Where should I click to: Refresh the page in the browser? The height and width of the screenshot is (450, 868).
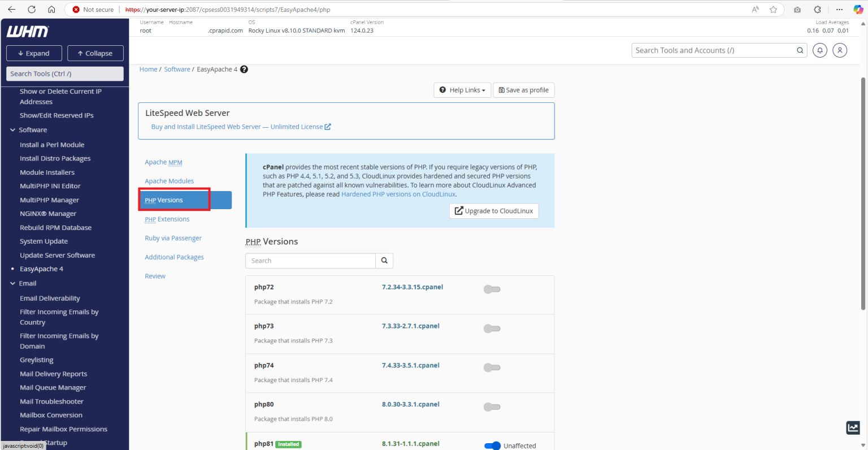(x=32, y=9)
